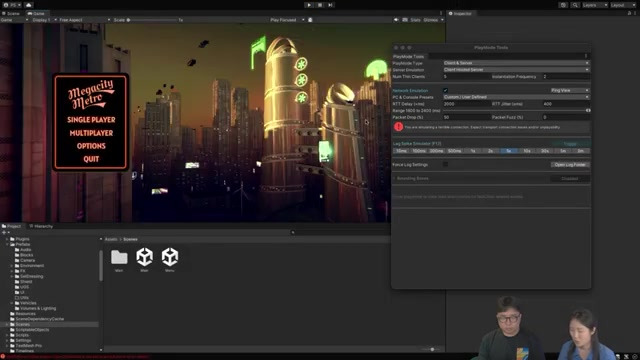
Task: Expand the Plugins folder
Action: point(7,239)
